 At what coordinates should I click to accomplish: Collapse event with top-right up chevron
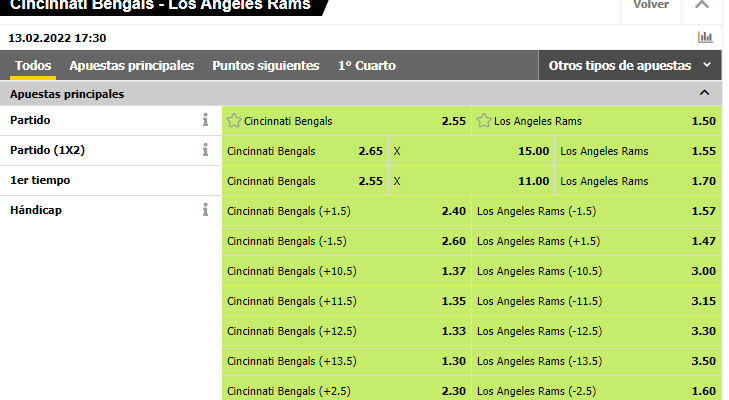click(702, 5)
